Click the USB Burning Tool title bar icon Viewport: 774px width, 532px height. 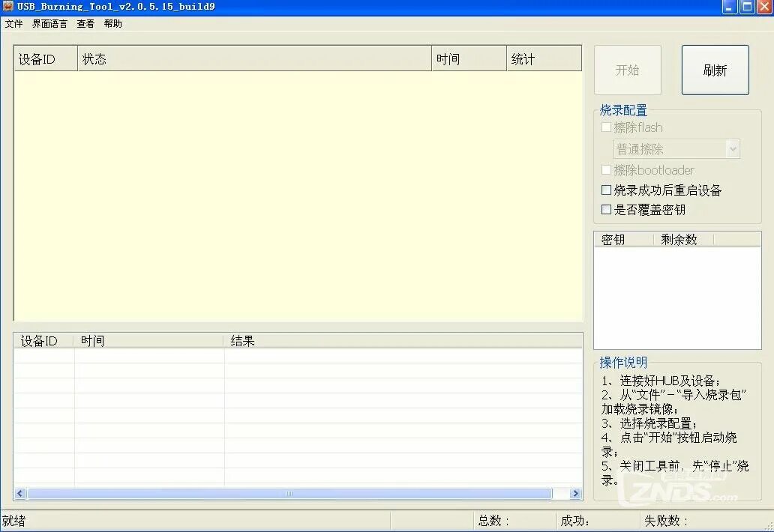pyautogui.click(x=8, y=7)
